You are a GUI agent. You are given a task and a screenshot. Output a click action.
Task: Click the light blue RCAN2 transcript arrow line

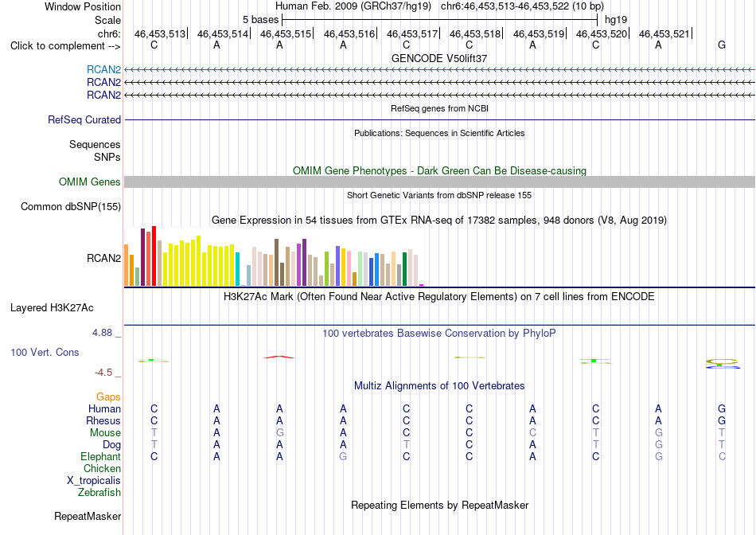tap(440, 70)
